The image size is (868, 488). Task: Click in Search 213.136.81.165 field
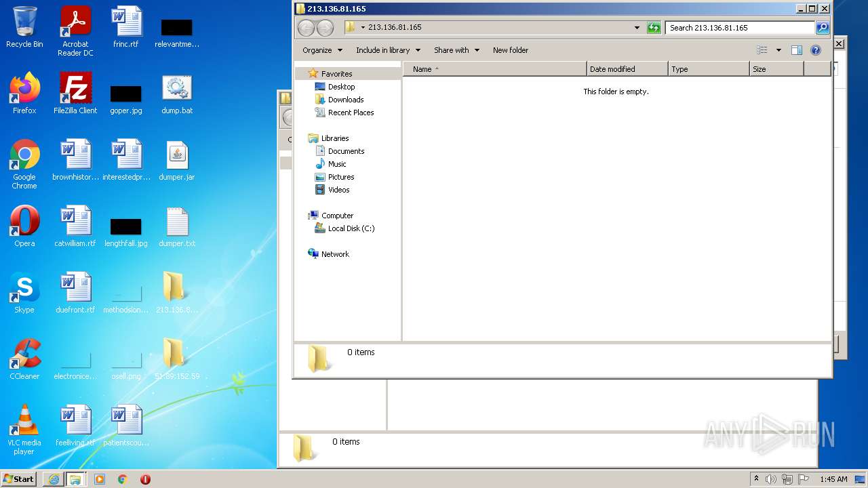(740, 28)
